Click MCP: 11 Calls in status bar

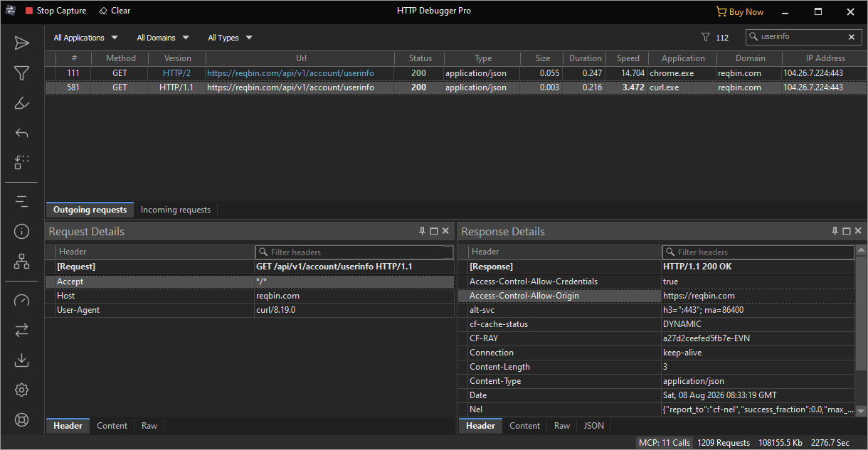[x=664, y=443]
